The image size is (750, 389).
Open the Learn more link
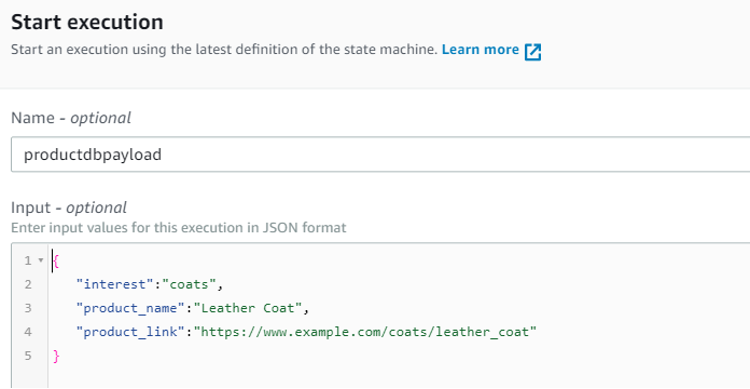pyautogui.click(x=480, y=50)
